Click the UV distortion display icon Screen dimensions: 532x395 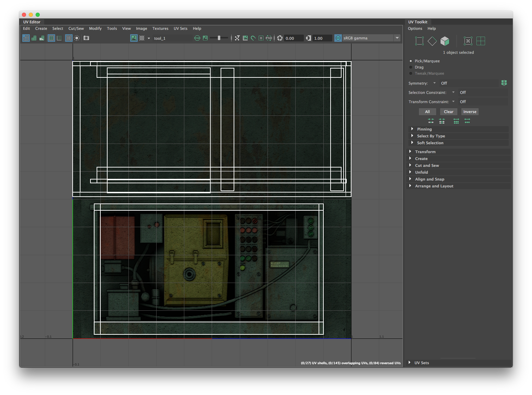pos(42,38)
